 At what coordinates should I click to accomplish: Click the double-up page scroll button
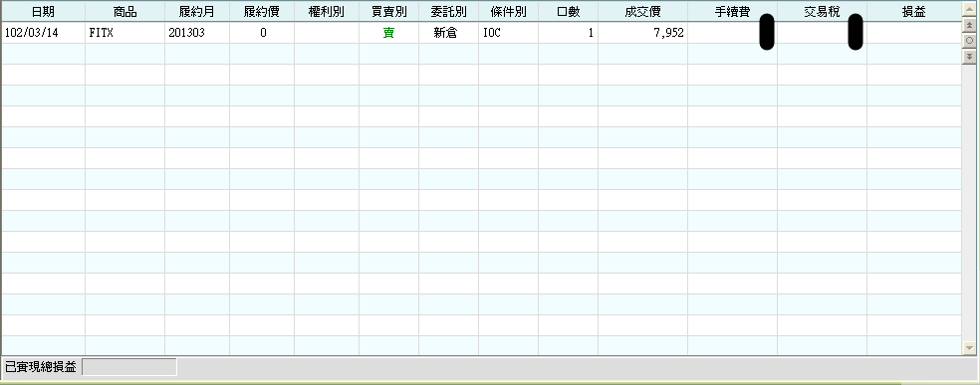(x=969, y=25)
